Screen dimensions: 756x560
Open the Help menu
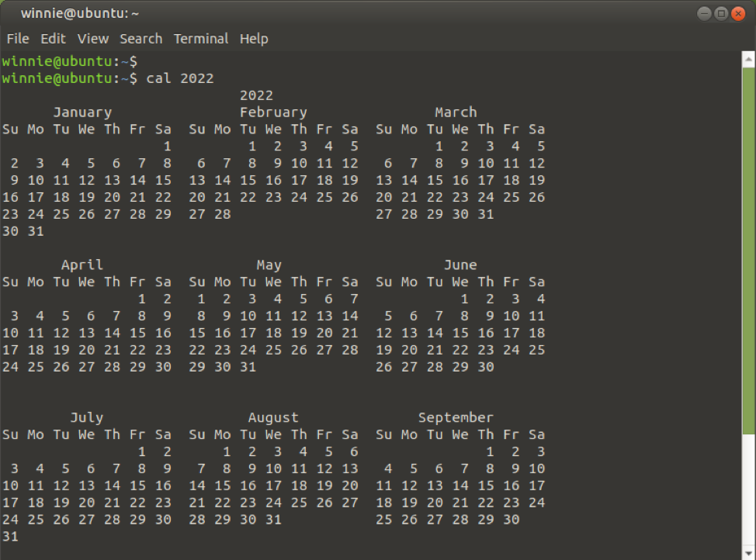(x=254, y=39)
